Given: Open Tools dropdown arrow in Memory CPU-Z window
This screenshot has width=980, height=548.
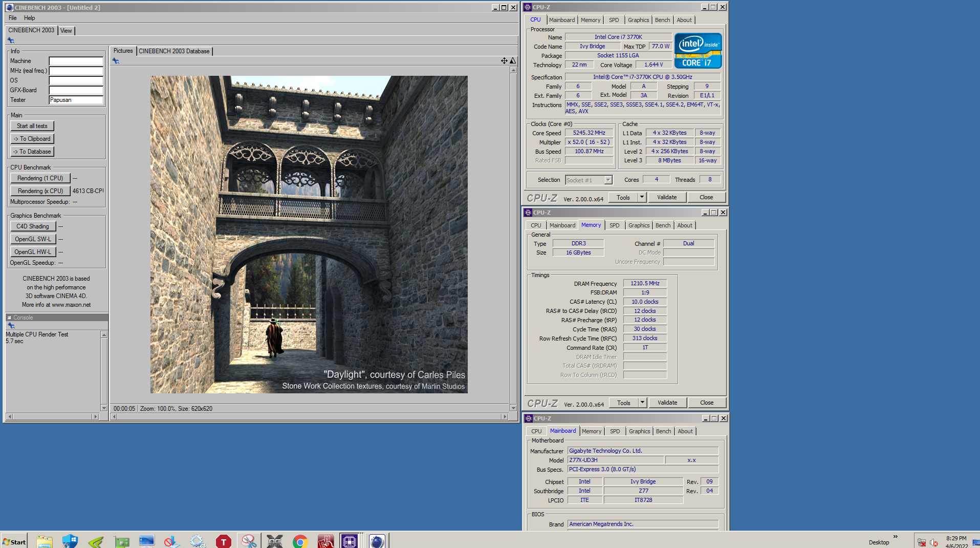Looking at the screenshot, I should tap(642, 403).
